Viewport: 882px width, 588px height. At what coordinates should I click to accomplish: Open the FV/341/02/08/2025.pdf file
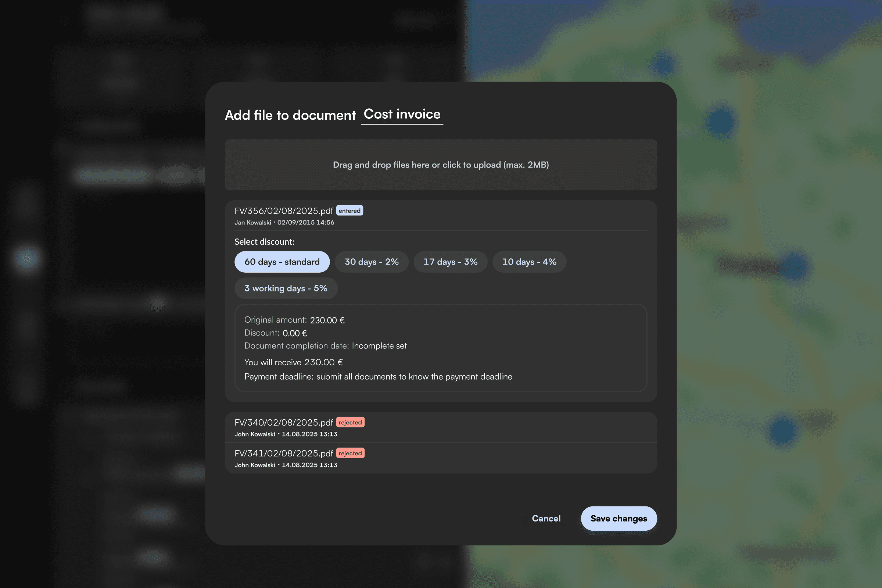(x=283, y=453)
